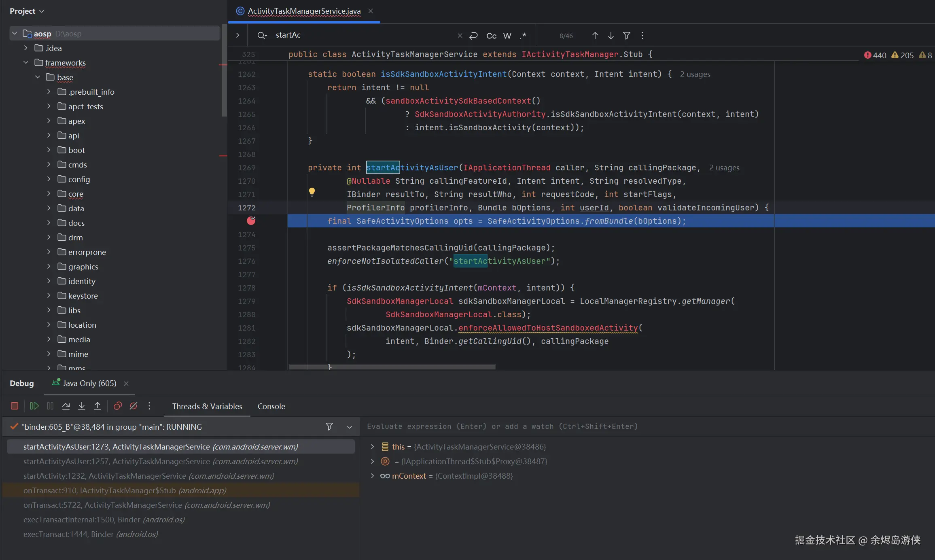This screenshot has height=560, width=935.
Task: Click the Step Over icon
Action: click(66, 406)
